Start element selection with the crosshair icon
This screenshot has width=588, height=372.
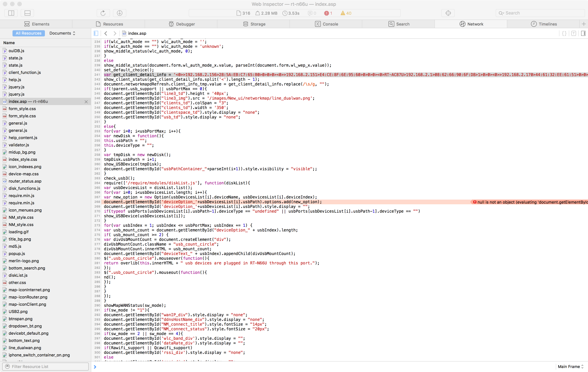[448, 13]
